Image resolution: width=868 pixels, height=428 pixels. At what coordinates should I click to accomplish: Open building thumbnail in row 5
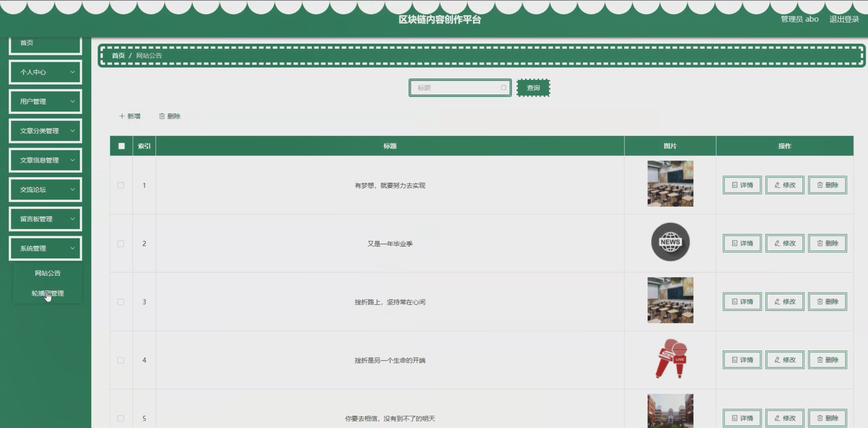pos(670,411)
